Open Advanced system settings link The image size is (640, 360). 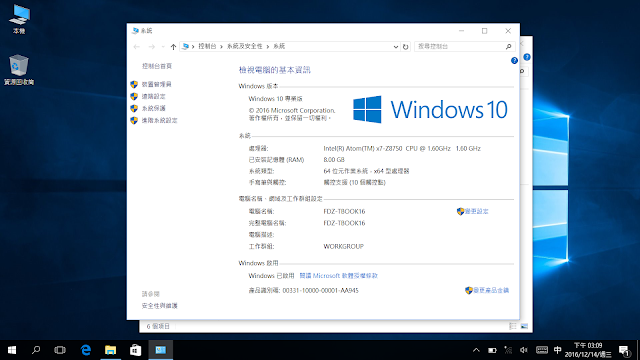pos(159,120)
